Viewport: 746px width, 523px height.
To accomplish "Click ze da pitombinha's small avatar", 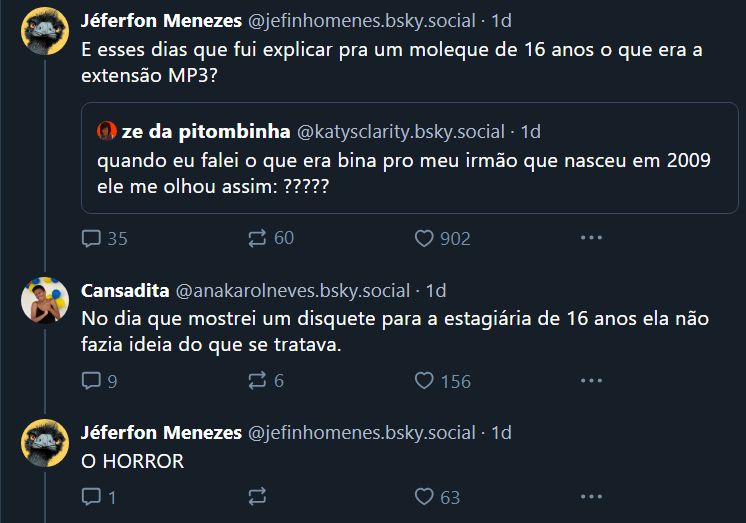I will tap(107, 131).
